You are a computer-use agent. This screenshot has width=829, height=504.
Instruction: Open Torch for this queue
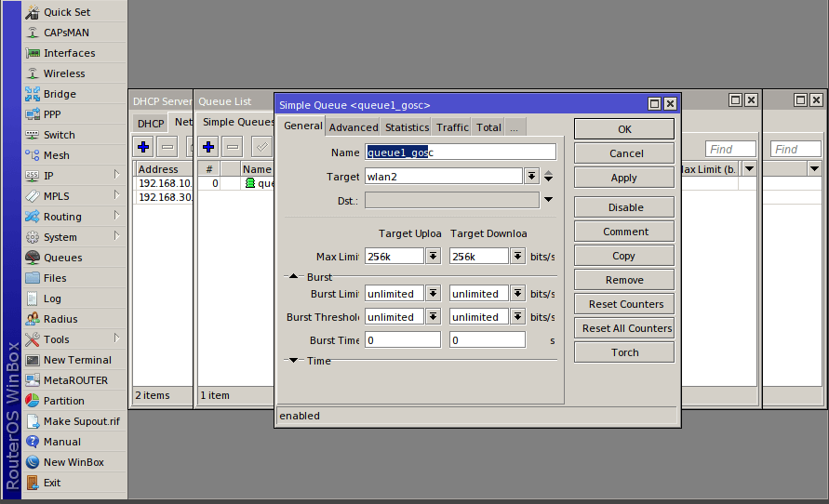624,352
